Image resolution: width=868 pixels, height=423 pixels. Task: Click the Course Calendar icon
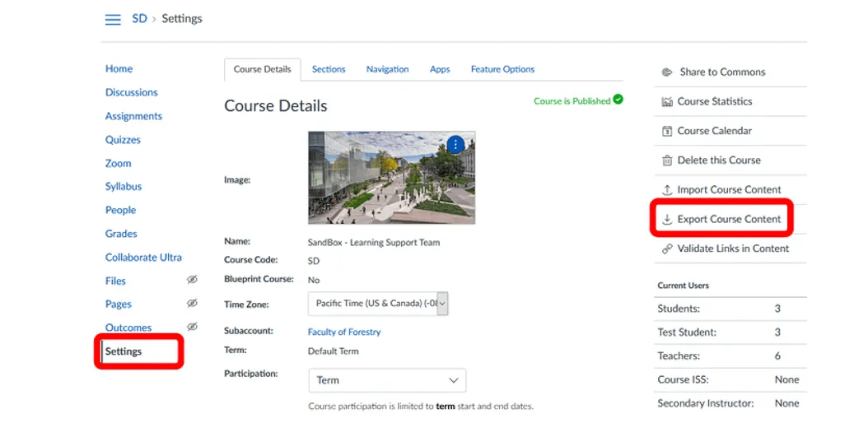click(667, 131)
